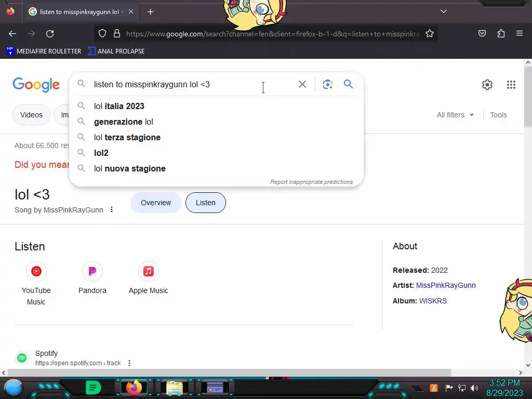Open the WISKRS album link

click(433, 301)
